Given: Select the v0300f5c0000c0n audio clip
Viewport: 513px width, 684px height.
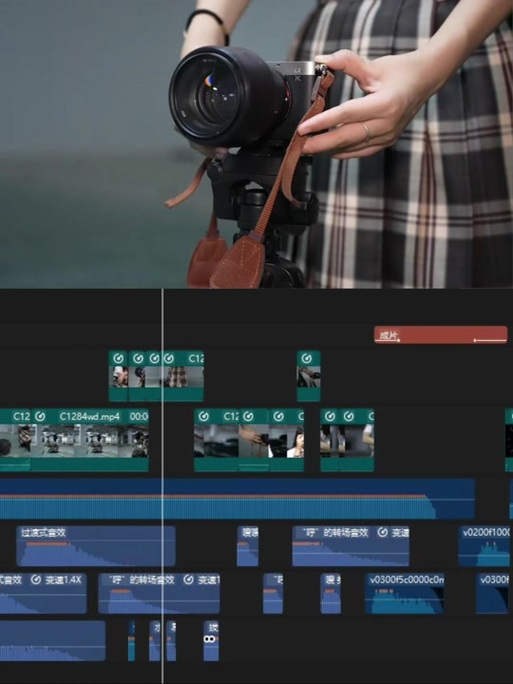Looking at the screenshot, I should [405, 593].
